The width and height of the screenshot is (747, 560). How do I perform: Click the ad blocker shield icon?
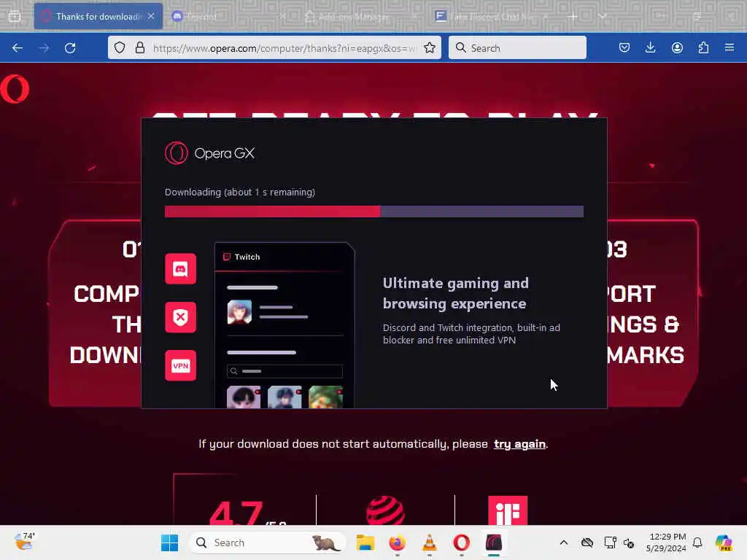181,317
